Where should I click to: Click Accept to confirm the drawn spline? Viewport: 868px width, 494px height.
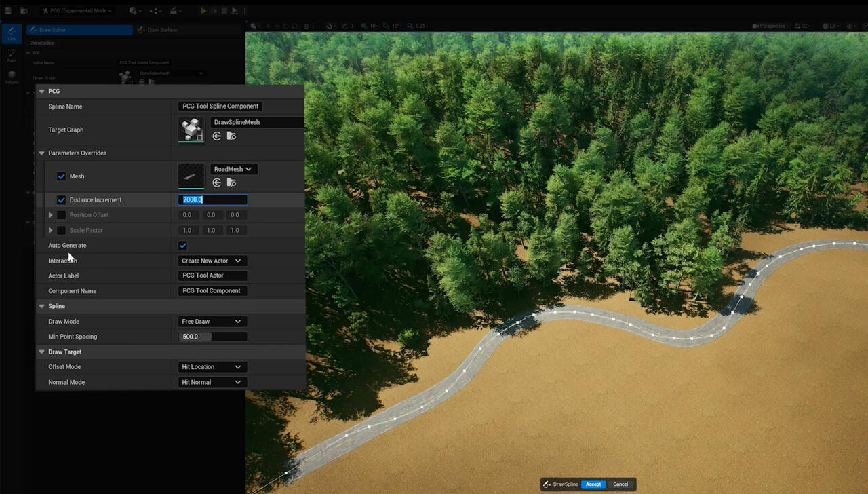[593, 484]
